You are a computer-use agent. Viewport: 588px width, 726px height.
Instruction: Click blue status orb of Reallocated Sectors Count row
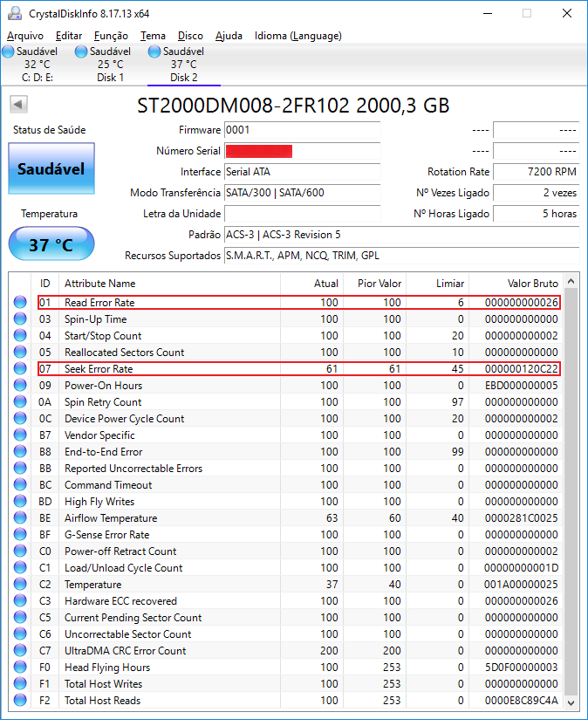point(20,352)
